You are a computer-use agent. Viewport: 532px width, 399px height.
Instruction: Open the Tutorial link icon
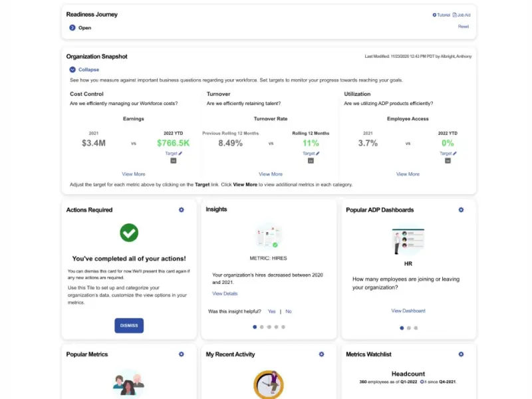[x=434, y=15]
